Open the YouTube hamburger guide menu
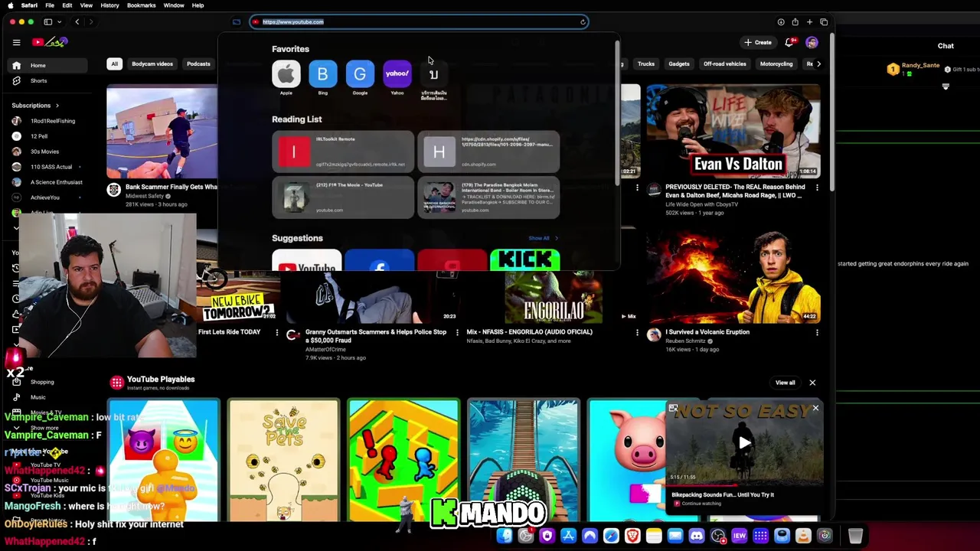Viewport: 980px width, 551px height. pos(16,43)
